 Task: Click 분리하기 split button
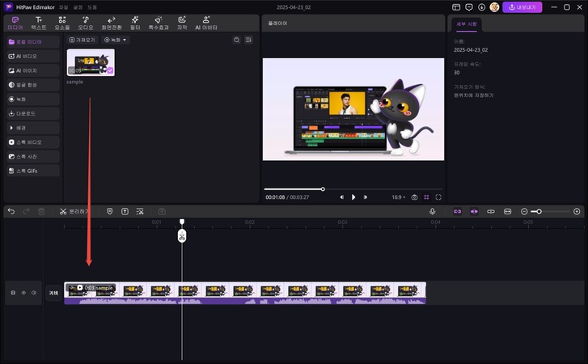[x=74, y=211]
